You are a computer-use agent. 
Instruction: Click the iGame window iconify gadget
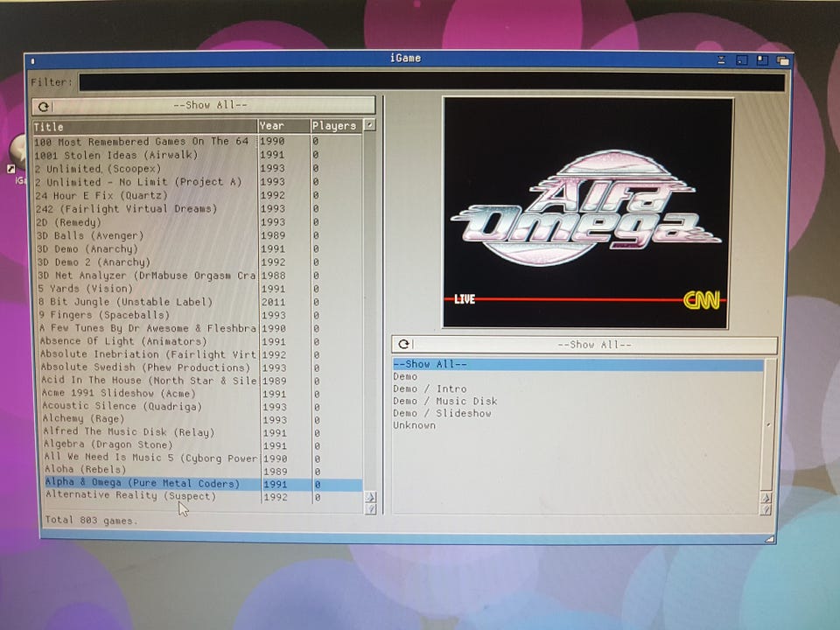click(742, 60)
